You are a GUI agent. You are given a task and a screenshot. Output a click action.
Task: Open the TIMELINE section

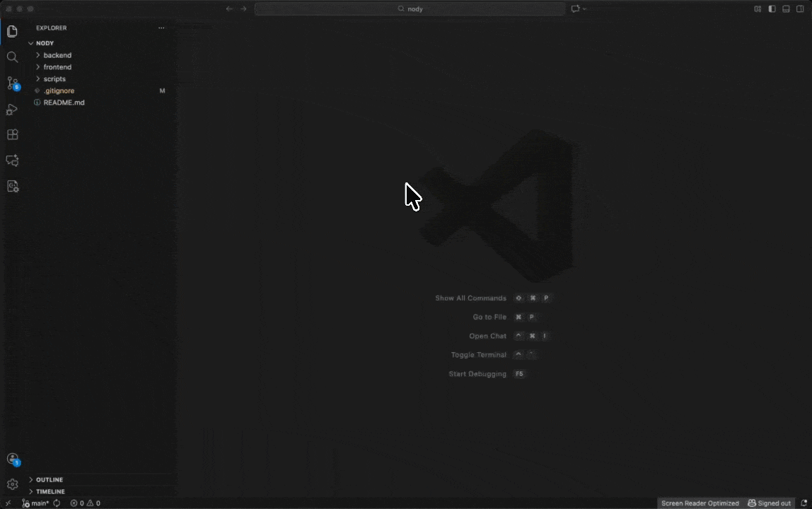[x=49, y=491]
